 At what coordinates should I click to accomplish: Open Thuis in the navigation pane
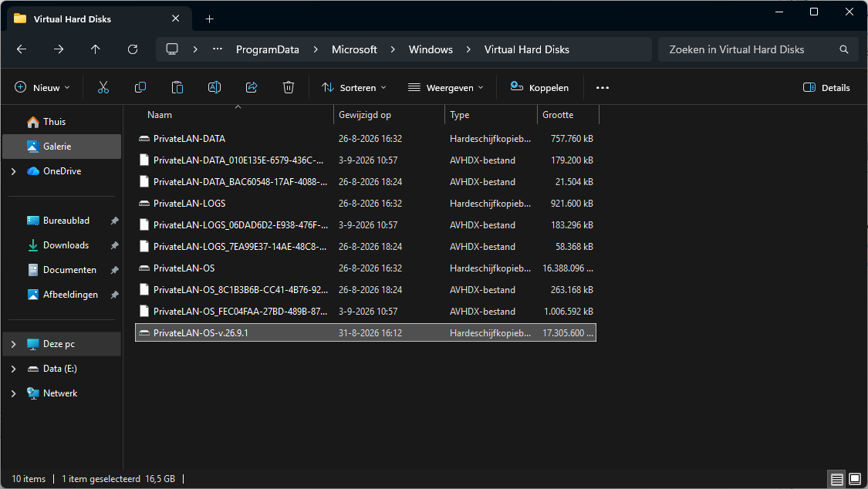pos(62,122)
